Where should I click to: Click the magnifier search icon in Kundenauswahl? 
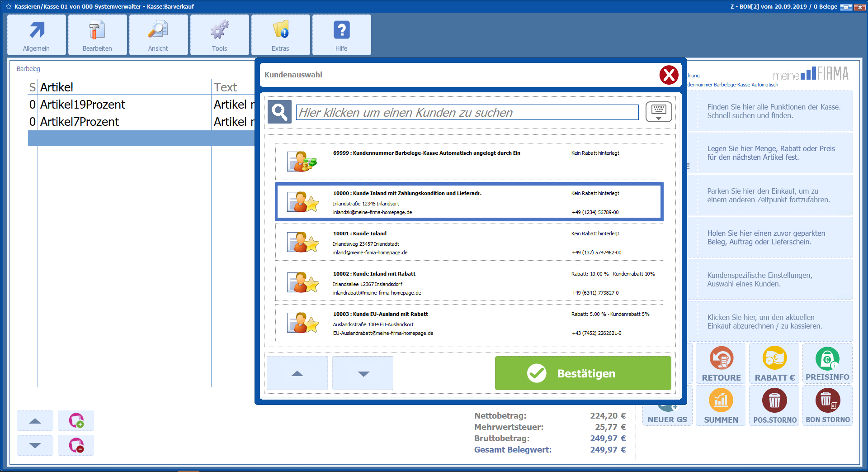coord(279,112)
